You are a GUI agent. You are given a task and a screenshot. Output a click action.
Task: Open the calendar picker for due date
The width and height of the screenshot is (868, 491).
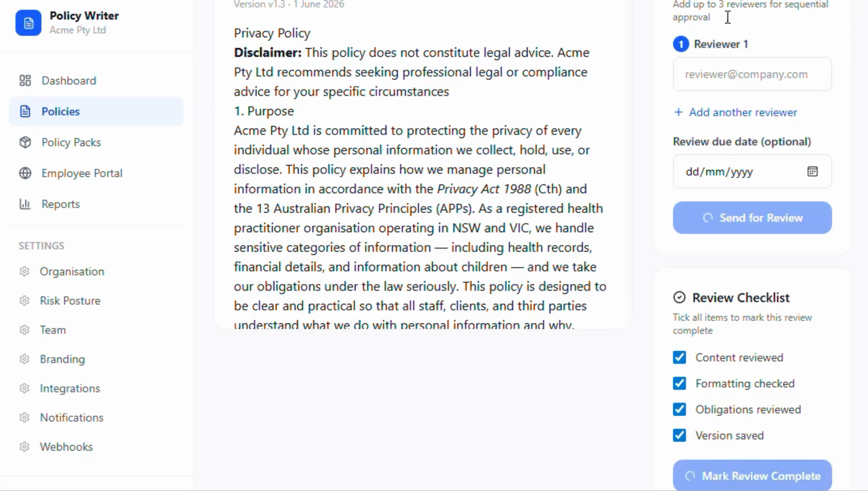812,172
